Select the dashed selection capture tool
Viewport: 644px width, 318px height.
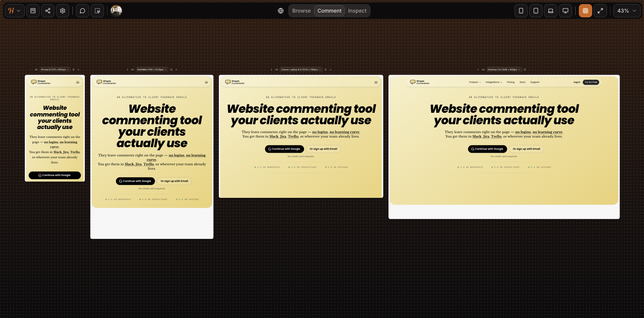tap(97, 11)
